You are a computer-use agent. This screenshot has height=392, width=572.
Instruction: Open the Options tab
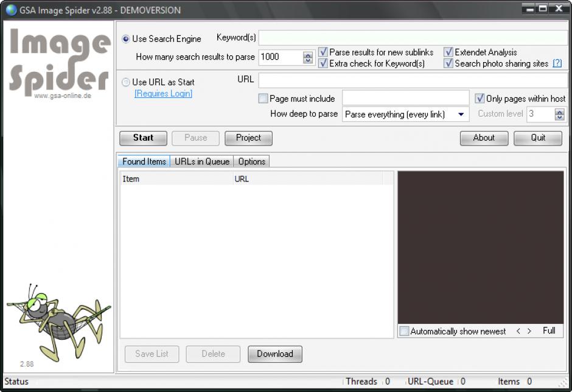pyautogui.click(x=251, y=161)
